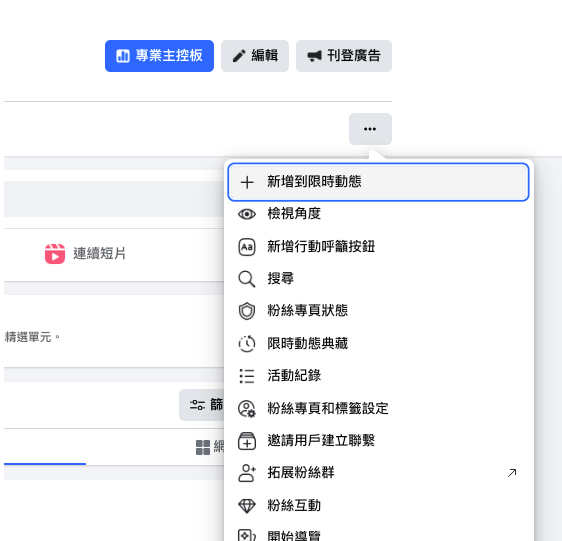Click the clock icon for 限時動態典藏
The image size is (562, 541).
247,343
